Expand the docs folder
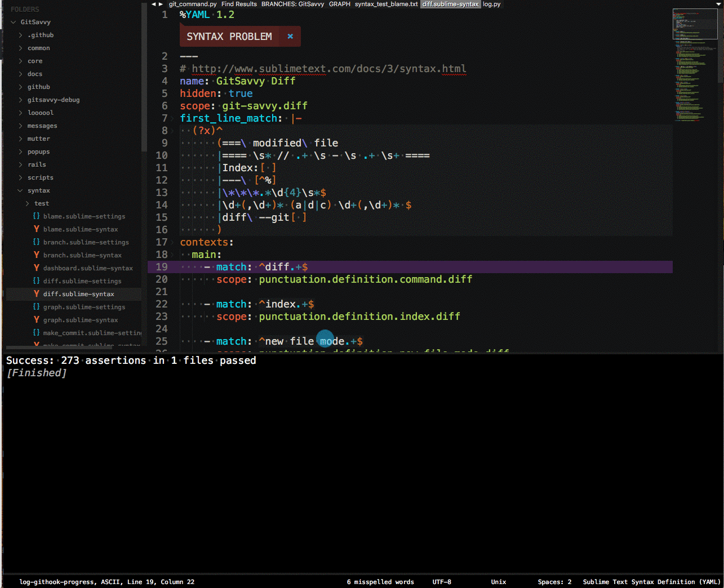This screenshot has height=588, width=724. point(21,74)
